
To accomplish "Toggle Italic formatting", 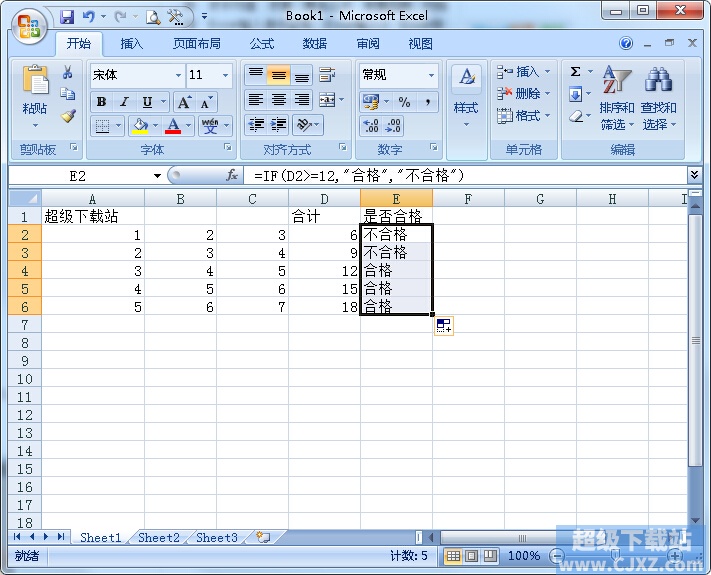I will tap(124, 102).
